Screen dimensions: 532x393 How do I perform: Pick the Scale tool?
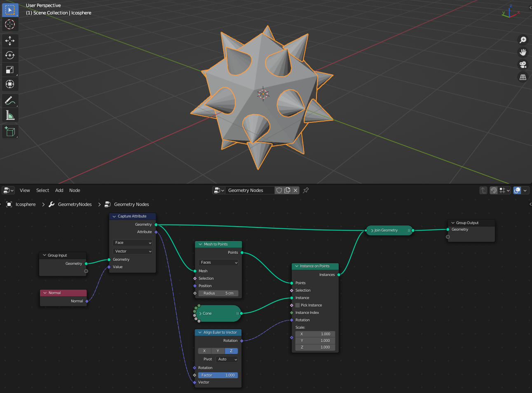pyautogui.click(x=10, y=70)
